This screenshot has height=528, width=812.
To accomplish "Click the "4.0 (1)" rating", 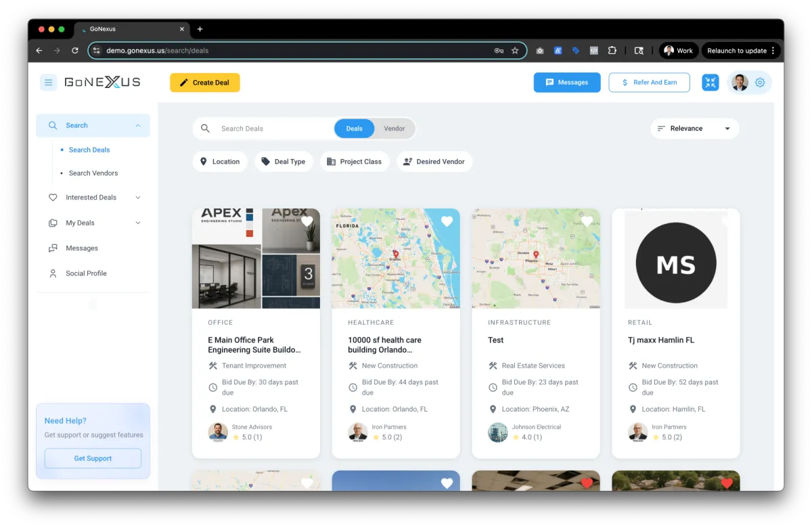I will [x=533, y=437].
